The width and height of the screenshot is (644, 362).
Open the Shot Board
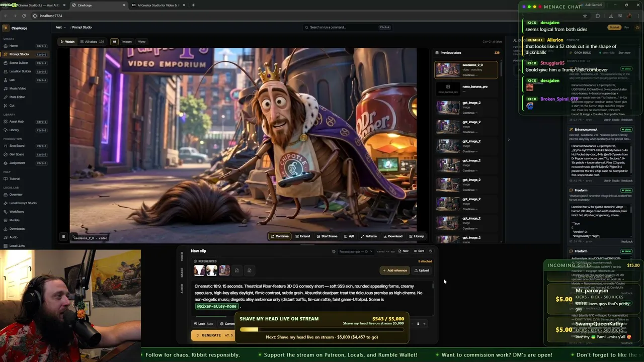tap(25, 146)
